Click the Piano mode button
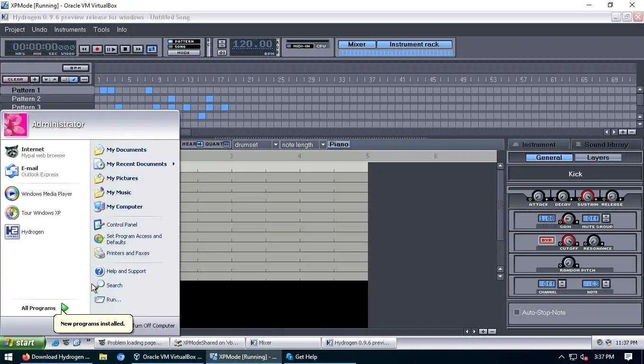The height and width of the screenshot is (364, 644). [x=339, y=144]
